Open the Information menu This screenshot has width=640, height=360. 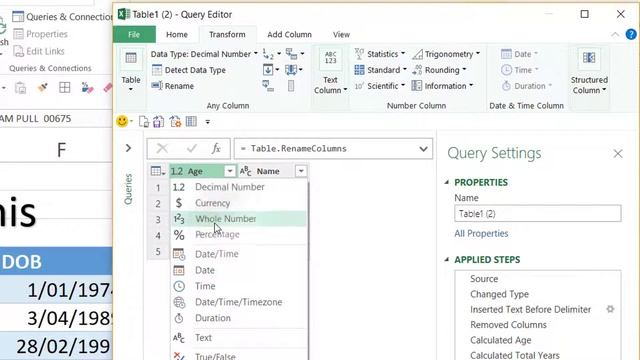pos(442,86)
